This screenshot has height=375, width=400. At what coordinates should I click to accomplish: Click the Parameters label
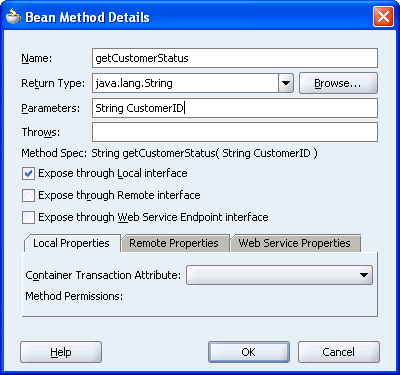(51, 108)
